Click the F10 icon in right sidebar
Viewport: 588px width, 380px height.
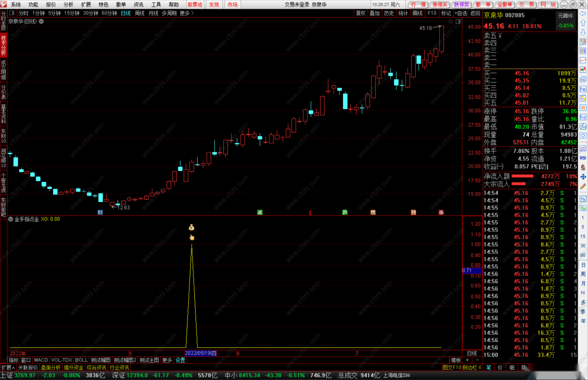pos(583,89)
